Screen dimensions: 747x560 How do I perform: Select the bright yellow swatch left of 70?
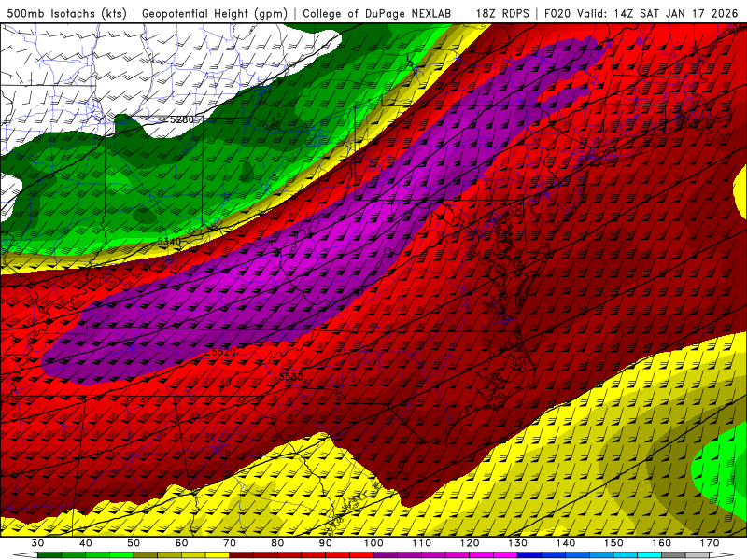218,555
